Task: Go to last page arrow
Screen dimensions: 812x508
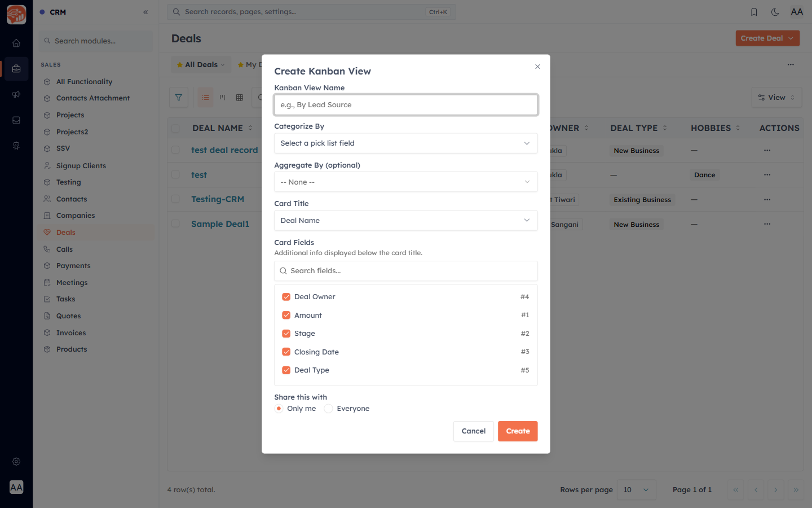Action: pos(796,490)
